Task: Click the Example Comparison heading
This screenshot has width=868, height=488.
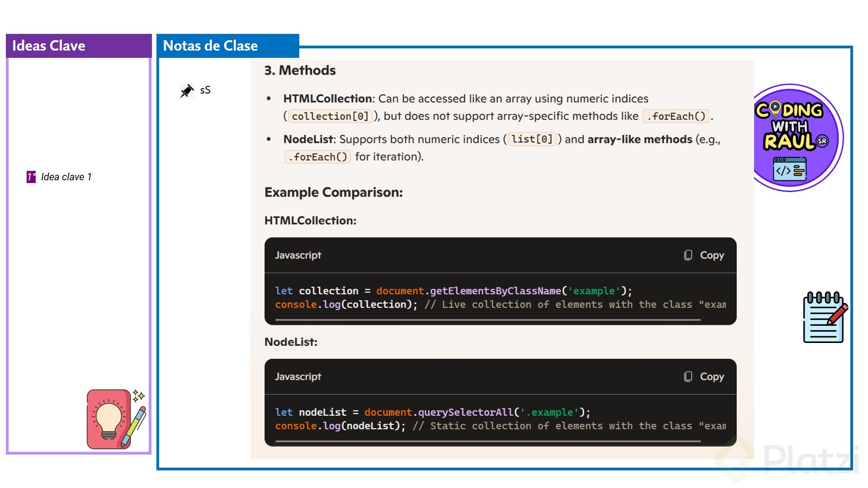Action: pyautogui.click(x=333, y=192)
